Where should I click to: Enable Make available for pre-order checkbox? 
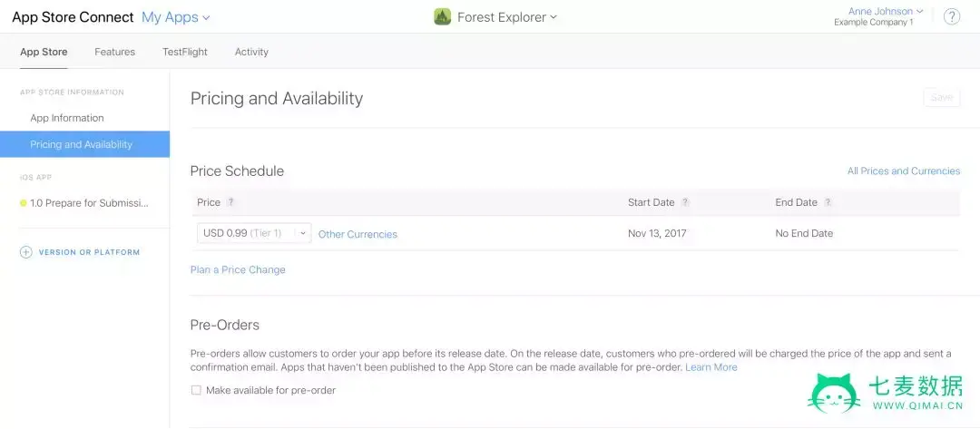pyautogui.click(x=196, y=390)
